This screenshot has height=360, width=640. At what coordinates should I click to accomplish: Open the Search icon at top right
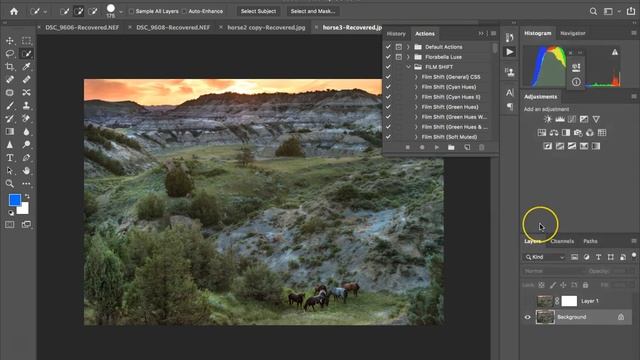(593, 11)
